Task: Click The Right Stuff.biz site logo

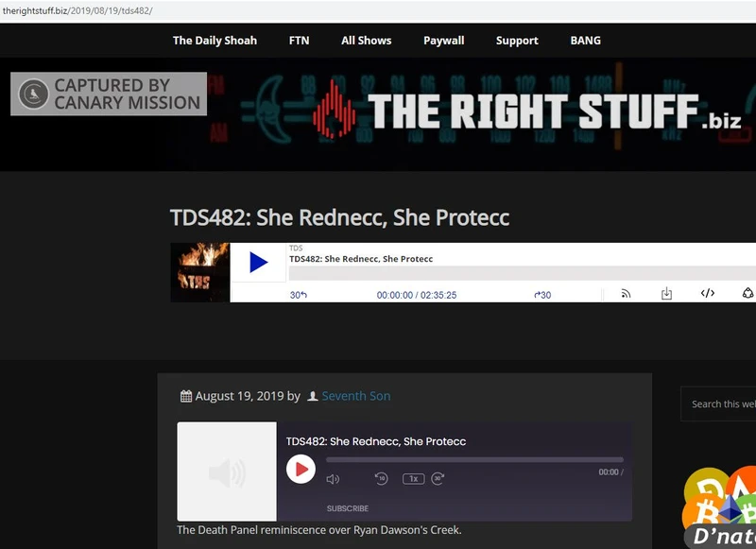Action: click(x=526, y=111)
